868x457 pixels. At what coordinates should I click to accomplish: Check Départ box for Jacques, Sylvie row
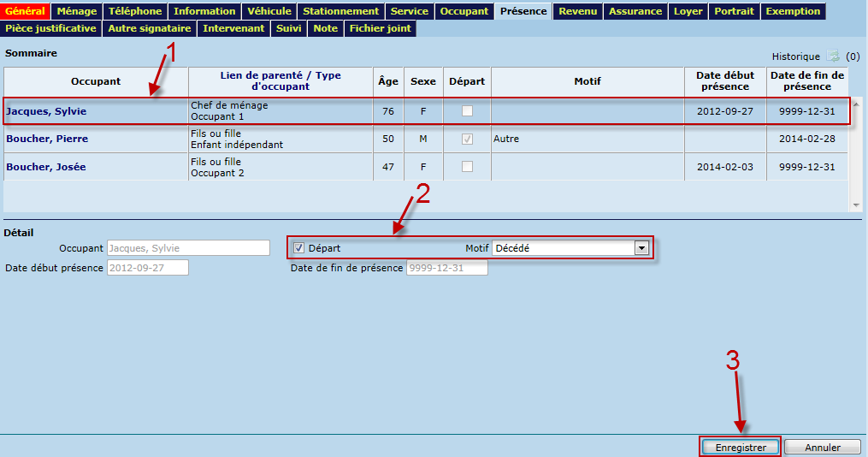pyautogui.click(x=467, y=111)
